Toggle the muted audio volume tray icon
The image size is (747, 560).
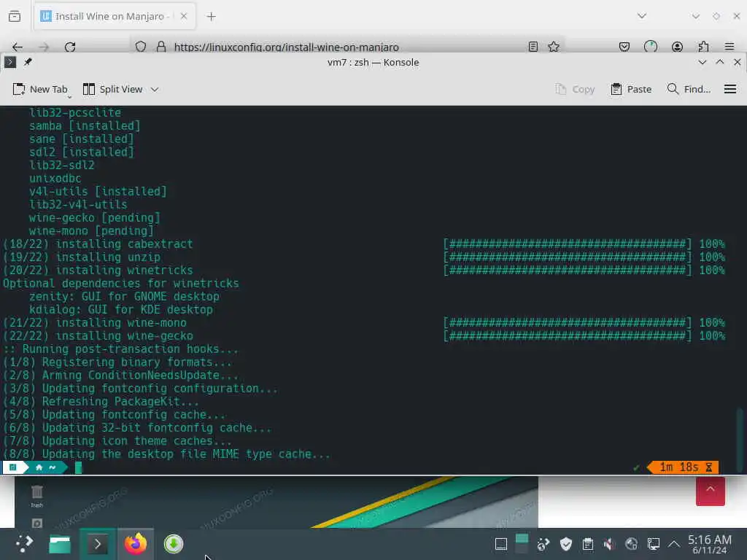pos(609,544)
